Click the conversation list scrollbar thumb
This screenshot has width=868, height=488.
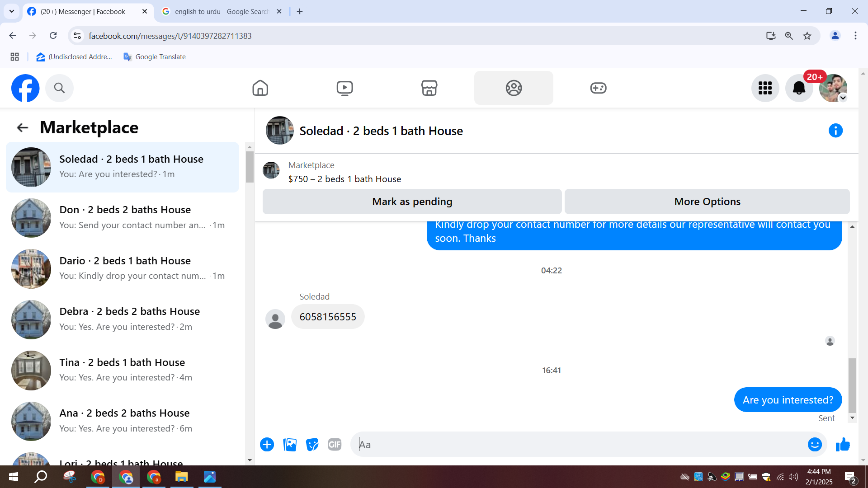pos(250,167)
